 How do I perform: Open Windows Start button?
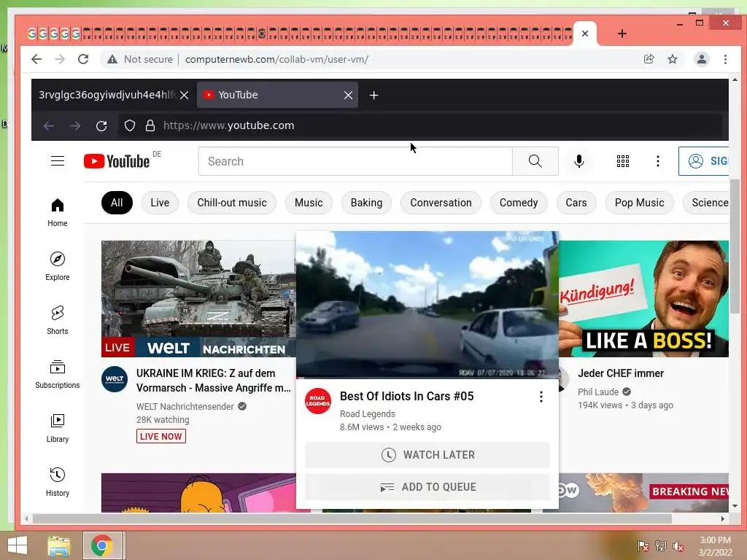(x=18, y=545)
